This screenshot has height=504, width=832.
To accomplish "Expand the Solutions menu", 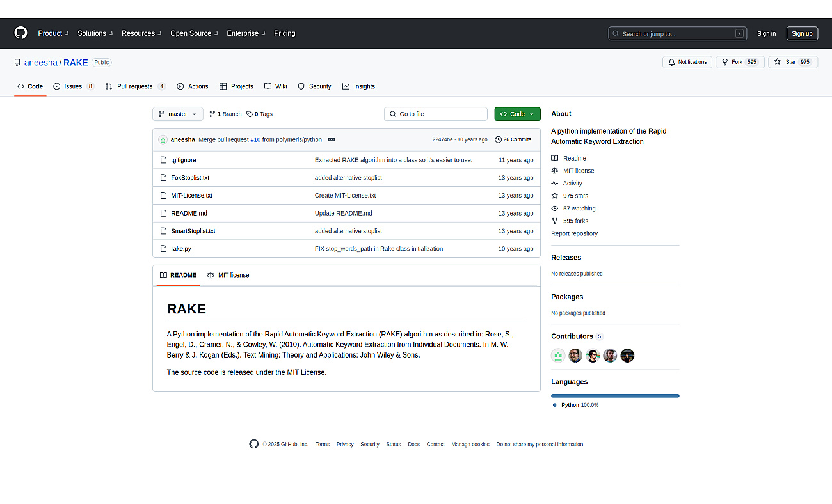I will (x=95, y=33).
